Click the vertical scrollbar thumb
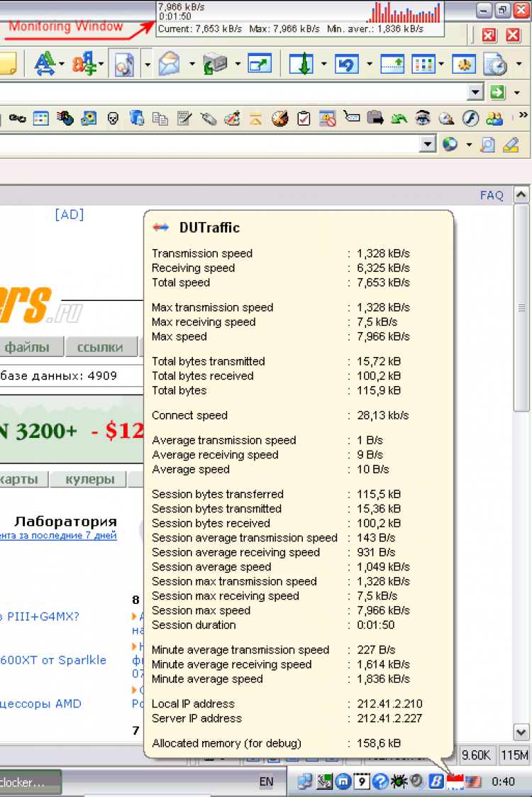This screenshot has height=797, width=532. 521,307
